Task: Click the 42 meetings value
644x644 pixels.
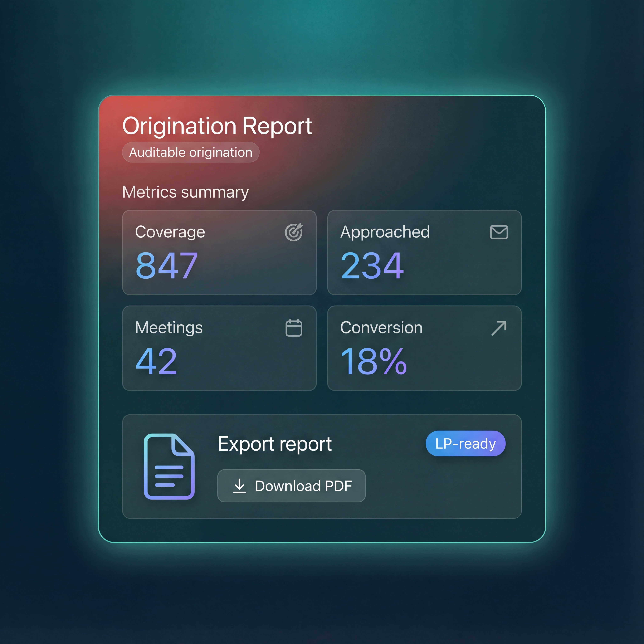Action: (156, 361)
